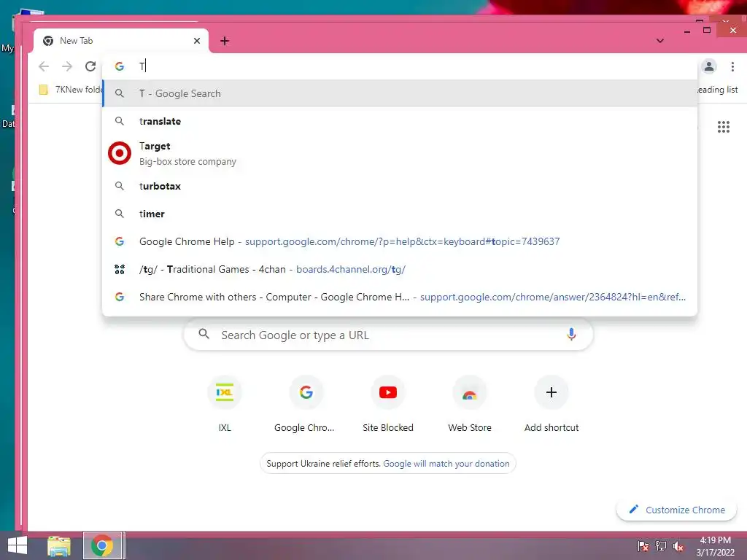Screen dimensions: 747x560
Task: Choose the 'translate' search suggestion
Action: click(400, 121)
